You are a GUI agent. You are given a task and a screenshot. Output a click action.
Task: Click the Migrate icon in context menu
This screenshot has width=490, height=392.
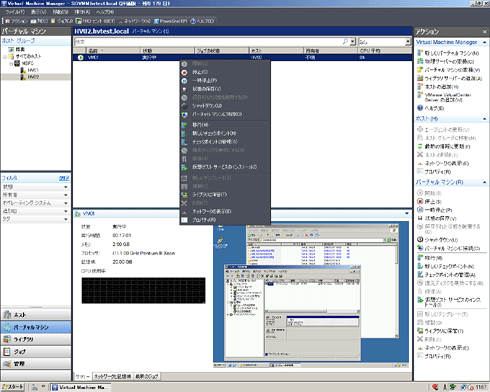[184, 125]
